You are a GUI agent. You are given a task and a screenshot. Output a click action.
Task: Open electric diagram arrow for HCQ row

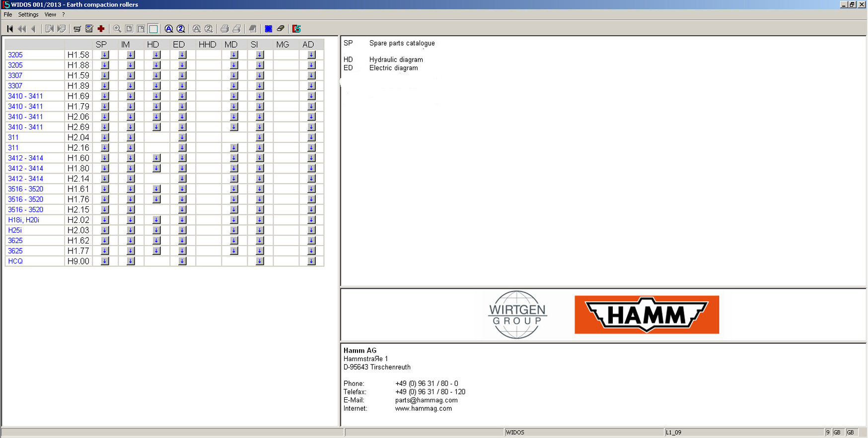coord(182,261)
